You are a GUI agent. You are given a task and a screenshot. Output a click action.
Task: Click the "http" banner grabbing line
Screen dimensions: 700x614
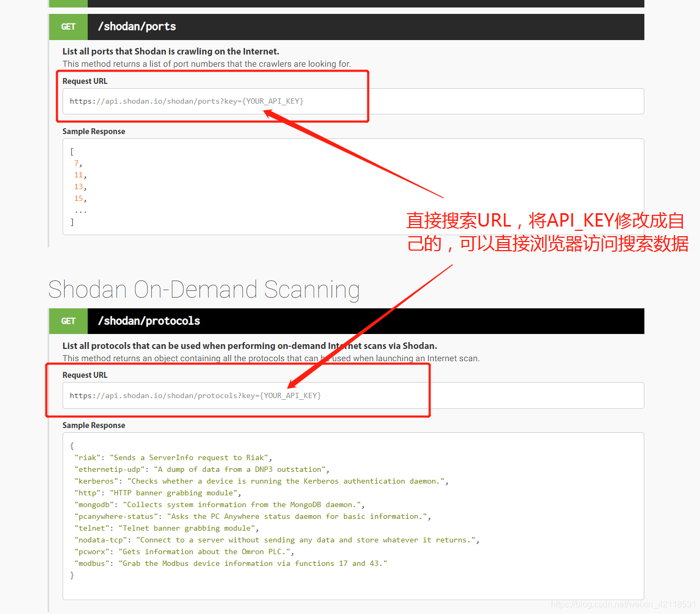click(x=158, y=493)
